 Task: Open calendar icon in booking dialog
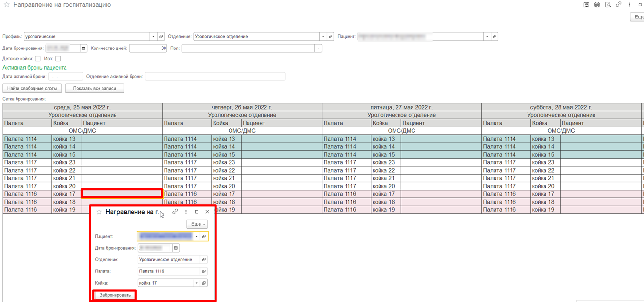coord(176,248)
